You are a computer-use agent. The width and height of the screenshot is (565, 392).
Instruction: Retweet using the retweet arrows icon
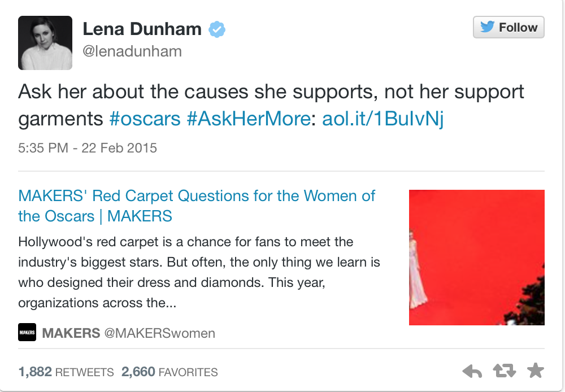(504, 371)
